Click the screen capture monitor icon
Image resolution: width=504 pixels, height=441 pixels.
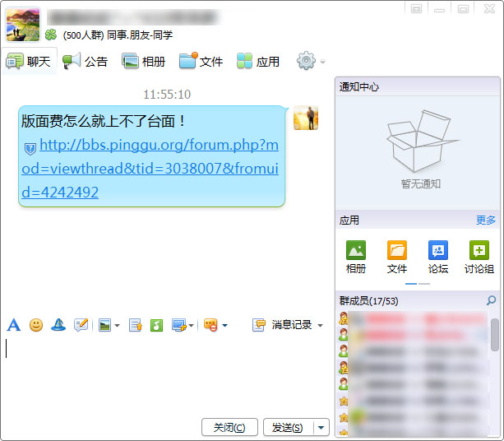pyautogui.click(x=178, y=325)
